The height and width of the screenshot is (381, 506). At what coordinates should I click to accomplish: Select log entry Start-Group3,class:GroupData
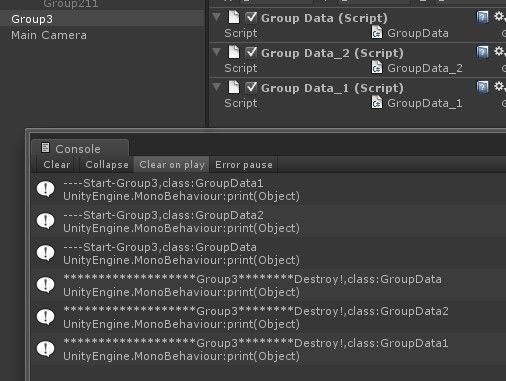click(x=269, y=253)
